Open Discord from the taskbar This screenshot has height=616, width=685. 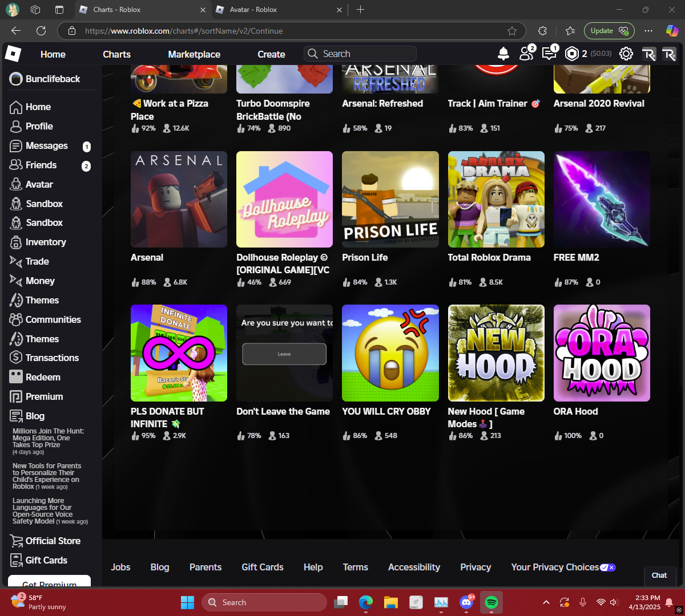[466, 602]
